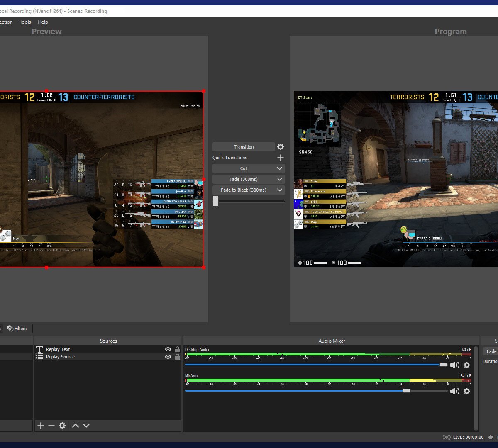
Task: Open source Filters button
Action: click(17, 329)
